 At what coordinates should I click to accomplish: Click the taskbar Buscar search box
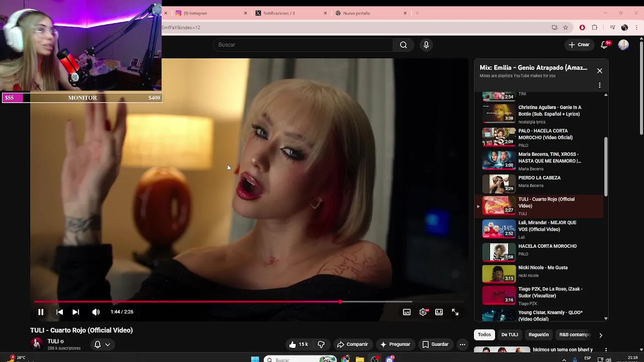(300, 359)
